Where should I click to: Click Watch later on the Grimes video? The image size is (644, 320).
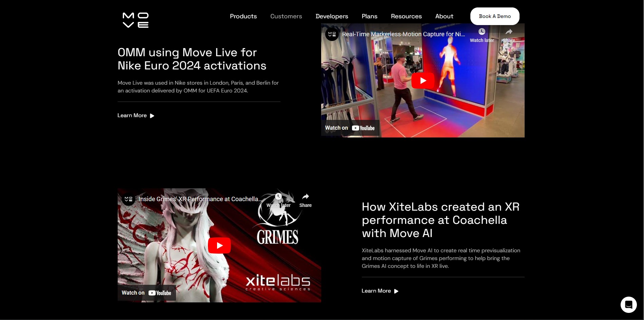pyautogui.click(x=278, y=200)
